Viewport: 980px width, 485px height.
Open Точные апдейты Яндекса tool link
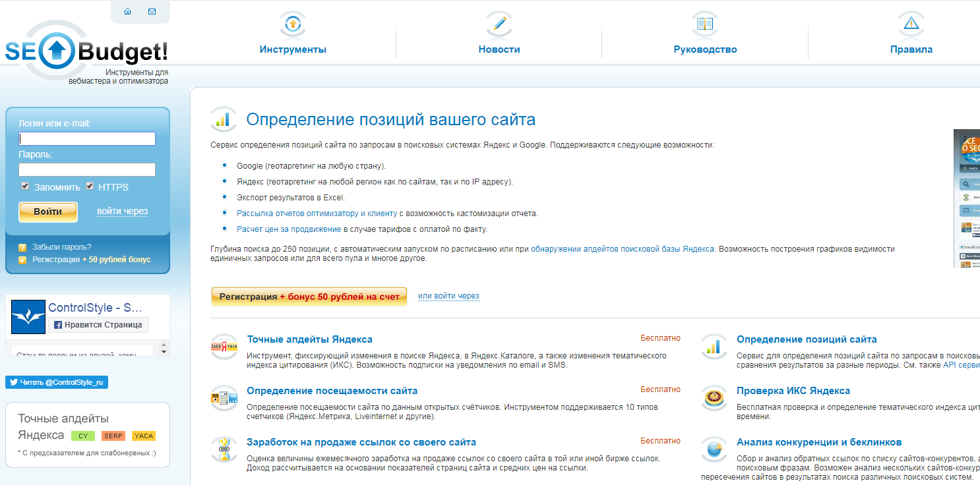pos(310,339)
